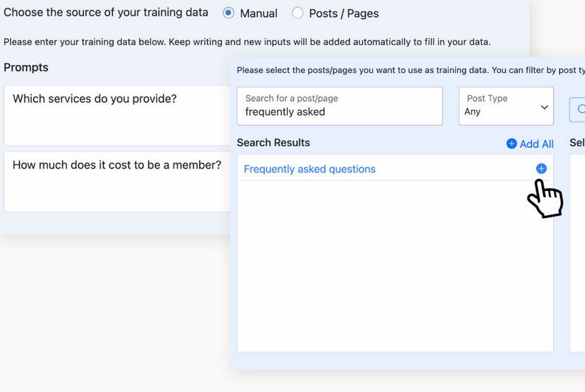Select the Posts / Pages radio button
The image size is (585, 392).
point(297,13)
